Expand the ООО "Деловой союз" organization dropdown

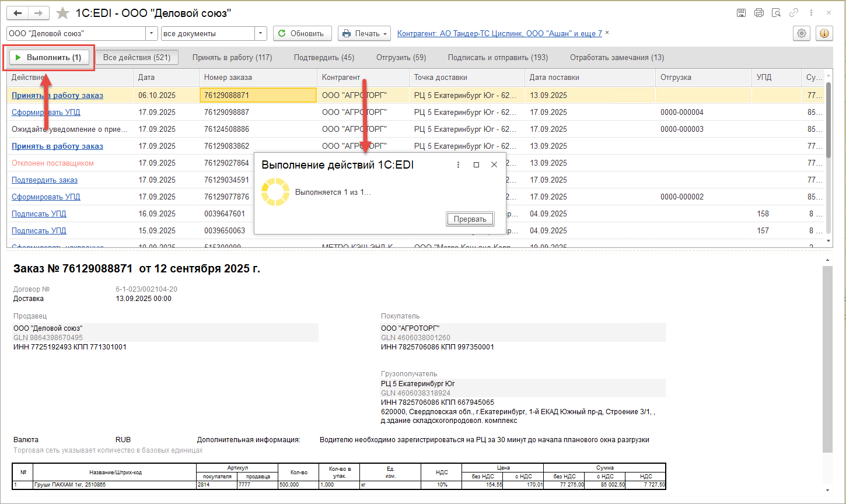point(151,34)
